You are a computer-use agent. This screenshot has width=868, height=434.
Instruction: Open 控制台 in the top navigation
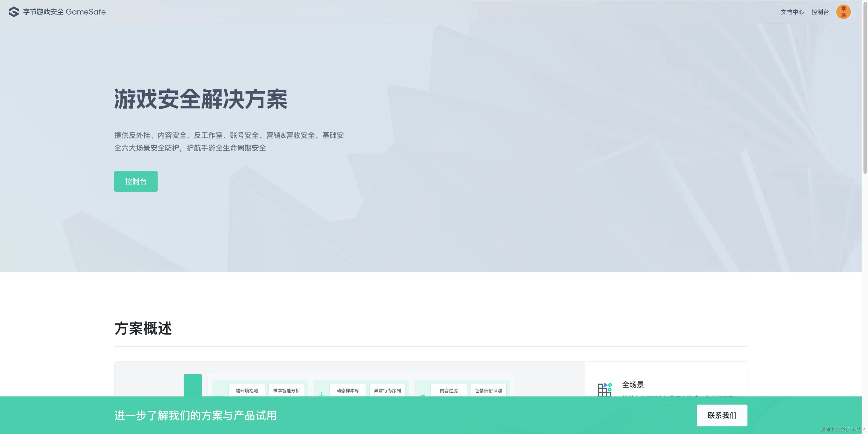[x=820, y=12]
